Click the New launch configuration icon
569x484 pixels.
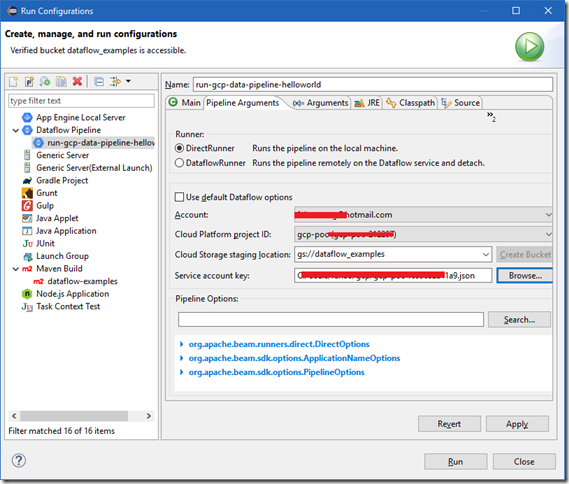coord(13,82)
